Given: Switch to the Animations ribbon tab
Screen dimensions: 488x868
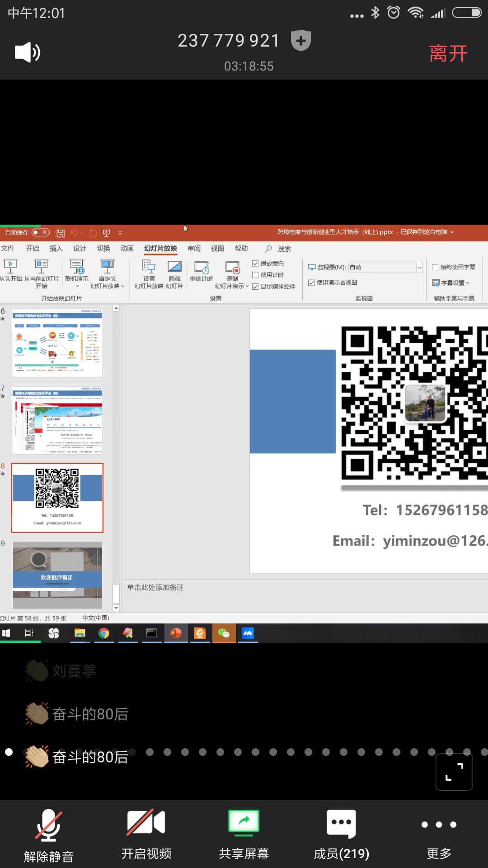Looking at the screenshot, I should pos(127,249).
